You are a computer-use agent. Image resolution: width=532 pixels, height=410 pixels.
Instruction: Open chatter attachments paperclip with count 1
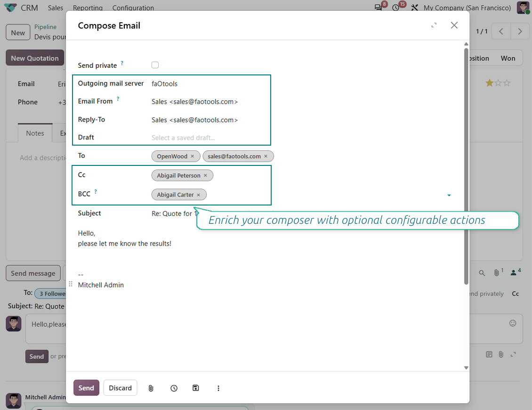tap(498, 272)
